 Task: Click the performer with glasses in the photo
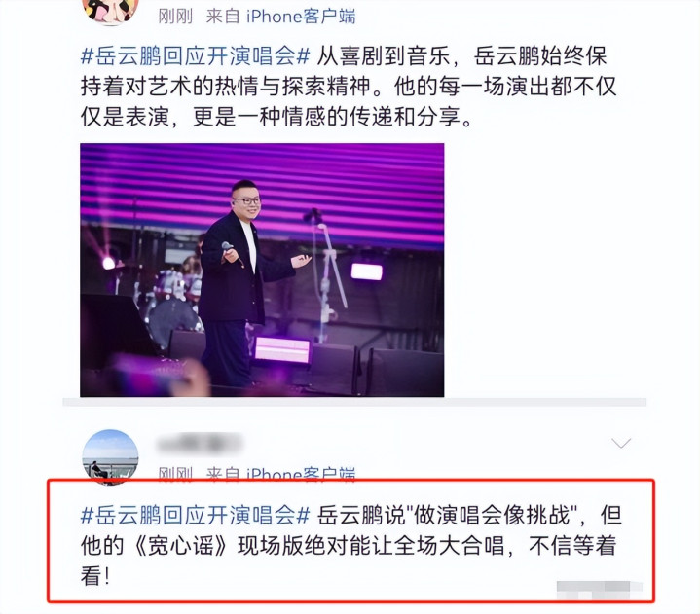[241, 281]
